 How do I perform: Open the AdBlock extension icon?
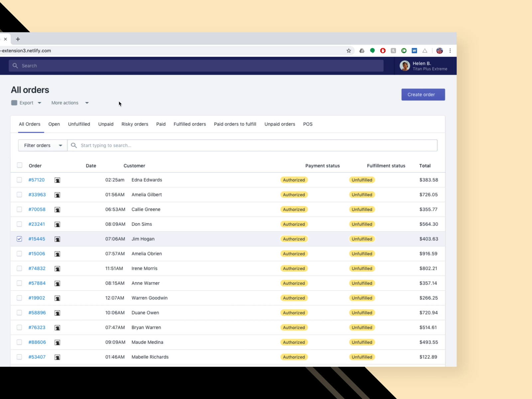pyautogui.click(x=383, y=51)
